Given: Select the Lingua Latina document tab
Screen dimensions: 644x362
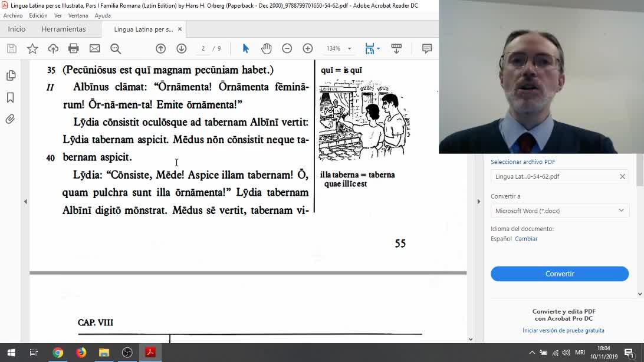Looking at the screenshot, I should (143, 29).
